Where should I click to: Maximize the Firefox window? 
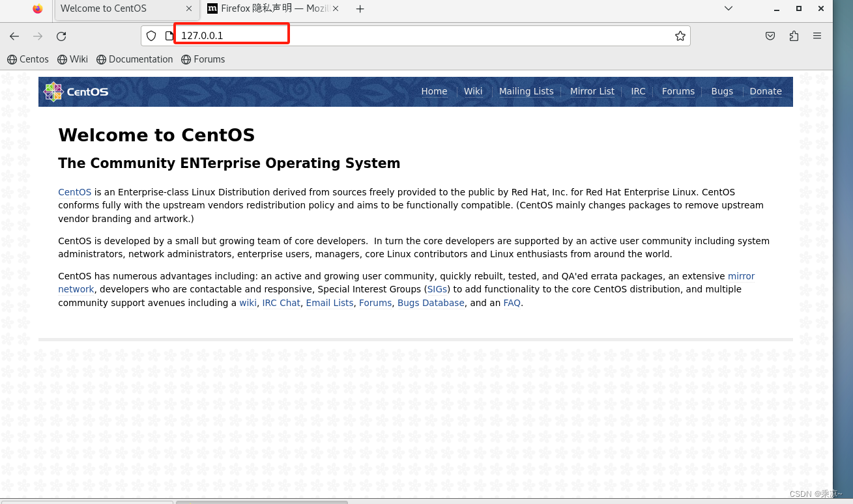799,8
